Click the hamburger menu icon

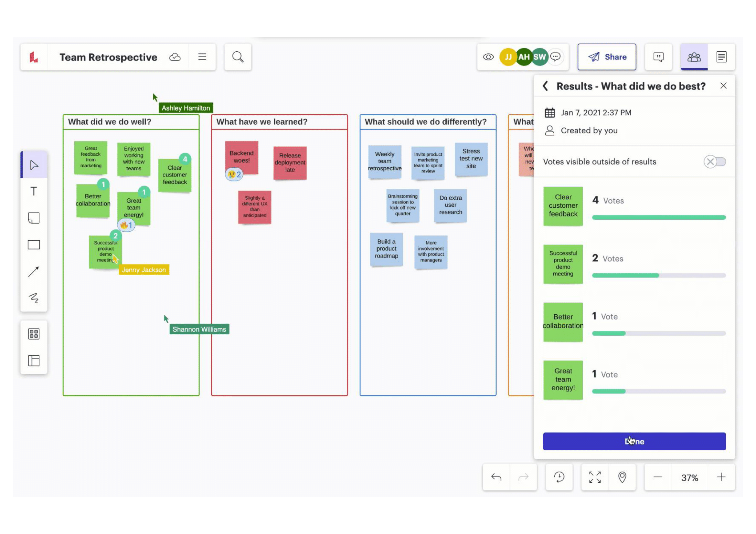point(202,57)
